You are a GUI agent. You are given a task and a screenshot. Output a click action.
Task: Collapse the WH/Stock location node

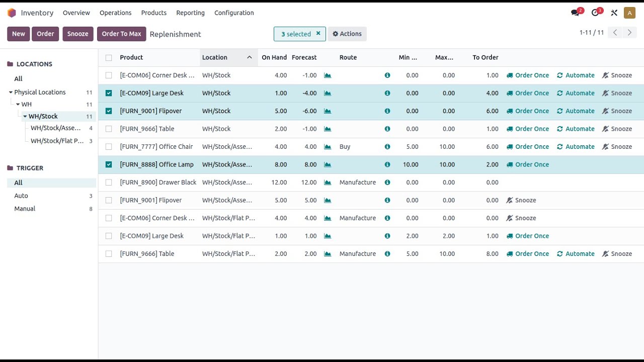point(25,117)
